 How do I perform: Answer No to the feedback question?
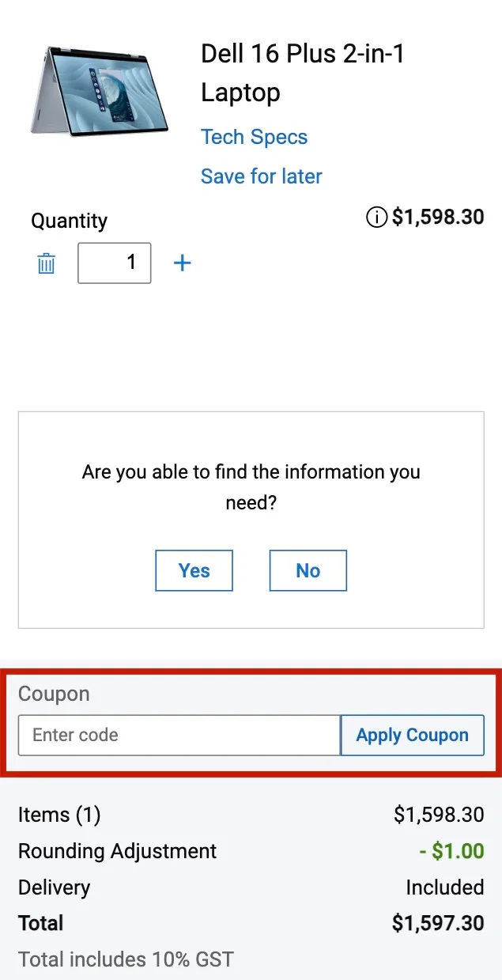[308, 569]
